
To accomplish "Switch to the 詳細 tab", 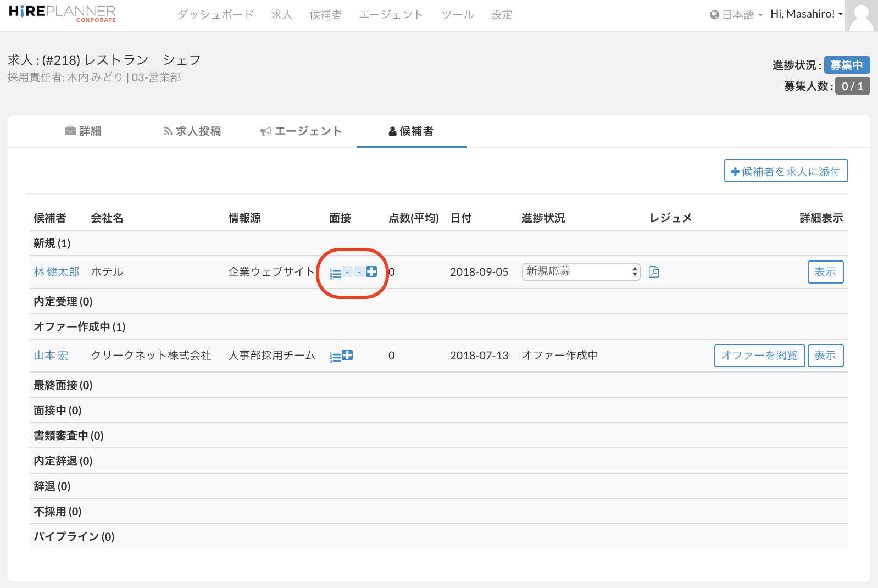I will click(83, 131).
